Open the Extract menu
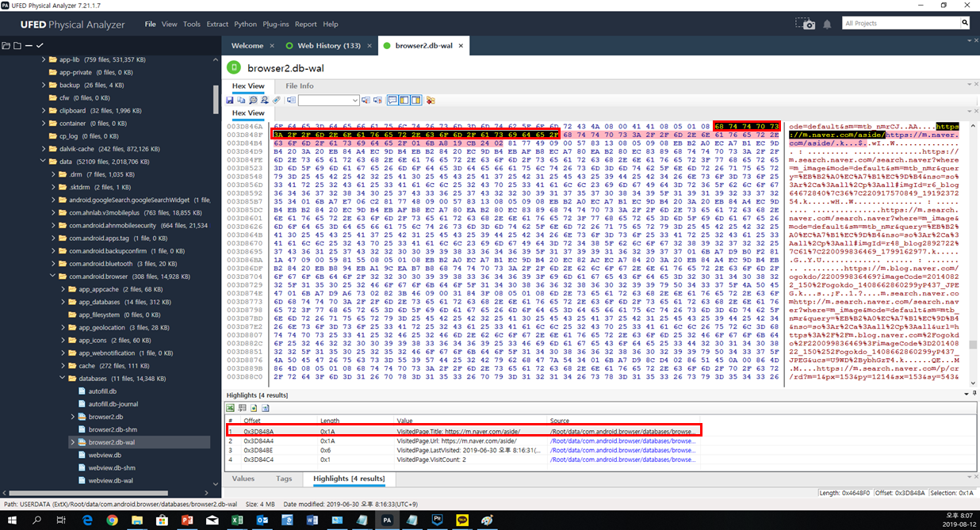Image resolution: width=980 pixels, height=530 pixels. pos(217,25)
